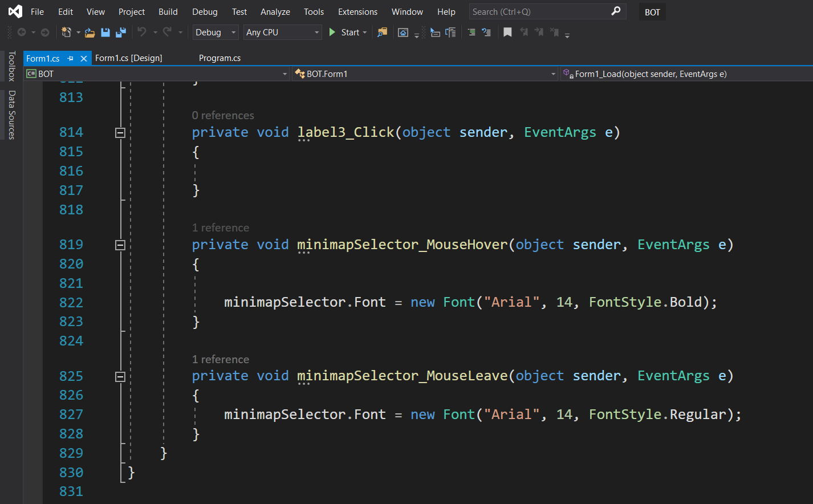
Task: Open the Tools menu
Action: (314, 11)
